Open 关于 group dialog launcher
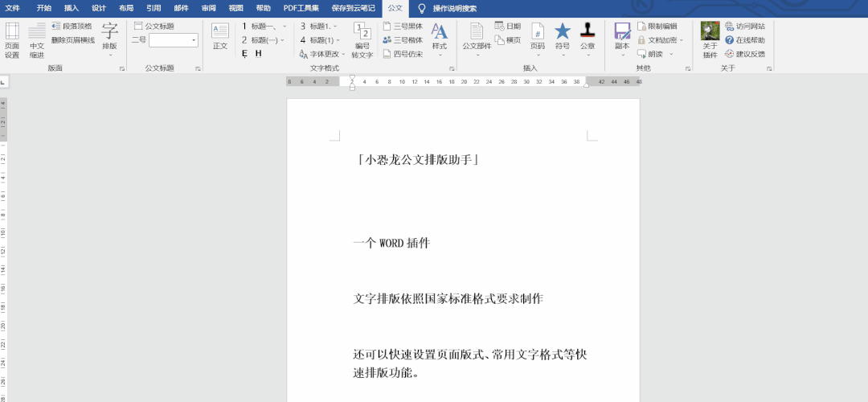868x402 pixels. tap(769, 68)
